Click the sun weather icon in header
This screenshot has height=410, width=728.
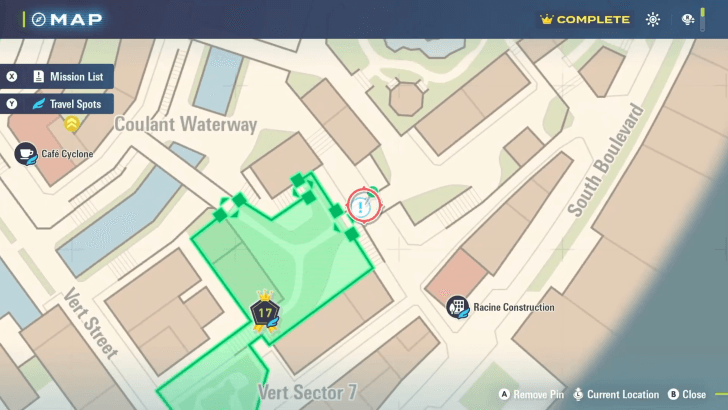pyautogui.click(x=653, y=20)
